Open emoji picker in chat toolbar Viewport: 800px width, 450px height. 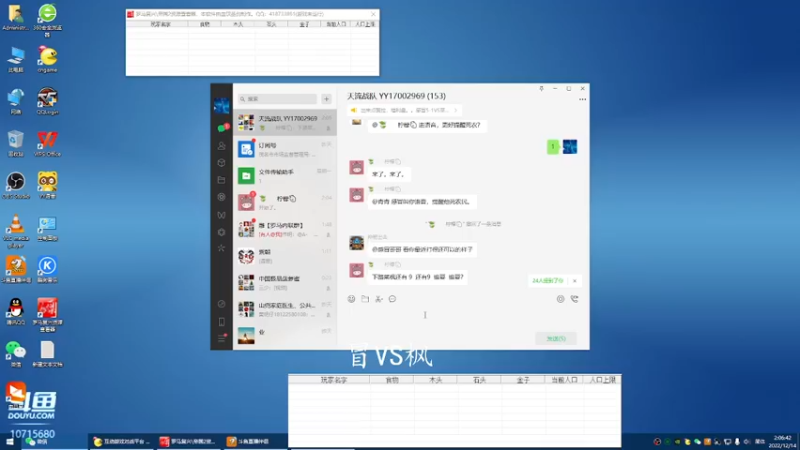352,299
